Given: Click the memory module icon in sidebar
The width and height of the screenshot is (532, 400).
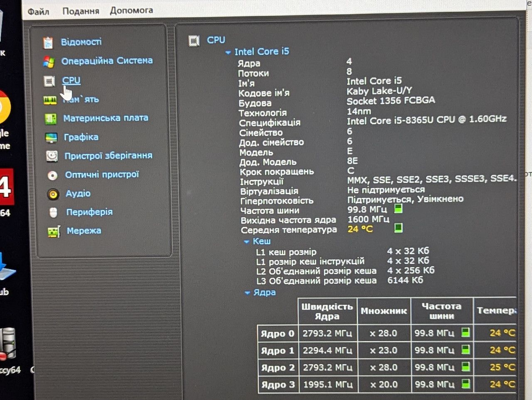Looking at the screenshot, I should click(x=50, y=100).
